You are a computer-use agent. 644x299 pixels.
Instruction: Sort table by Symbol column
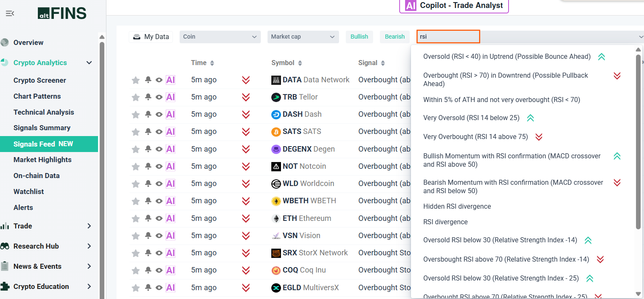click(x=287, y=63)
